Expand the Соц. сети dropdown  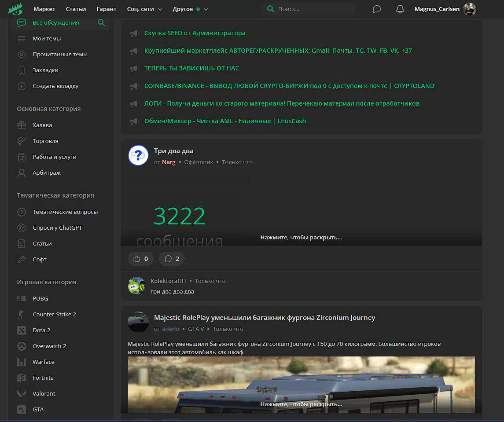pos(145,9)
